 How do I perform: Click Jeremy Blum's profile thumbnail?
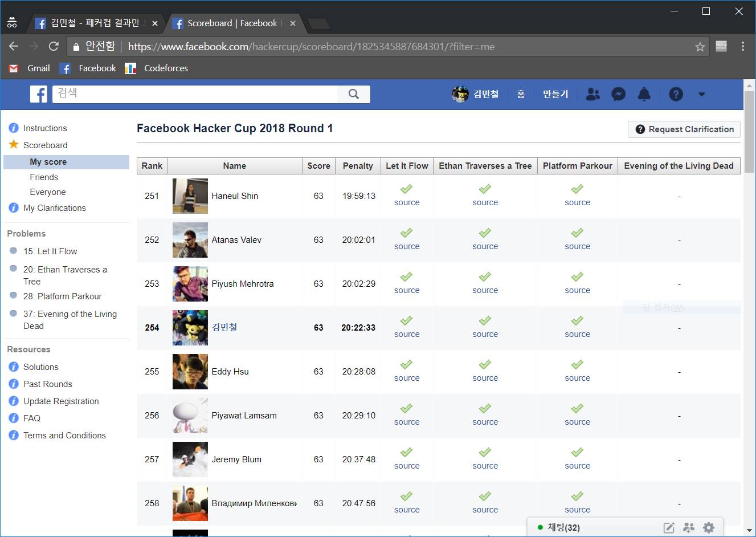(x=190, y=459)
